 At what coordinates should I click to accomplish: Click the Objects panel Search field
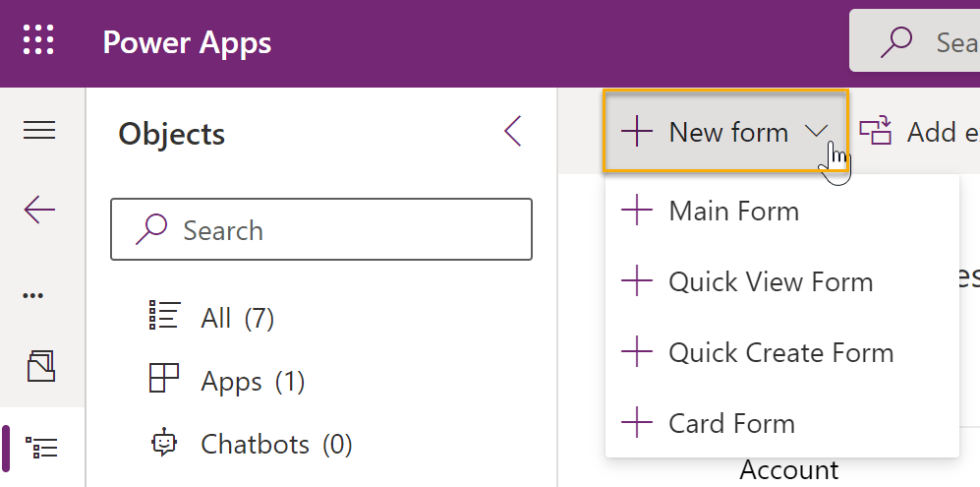coord(334,230)
